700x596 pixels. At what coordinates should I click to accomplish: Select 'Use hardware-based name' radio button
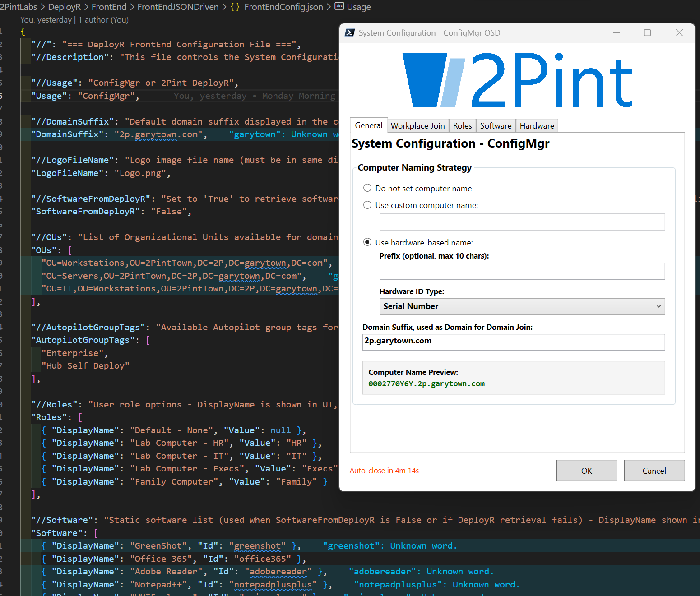coord(367,242)
